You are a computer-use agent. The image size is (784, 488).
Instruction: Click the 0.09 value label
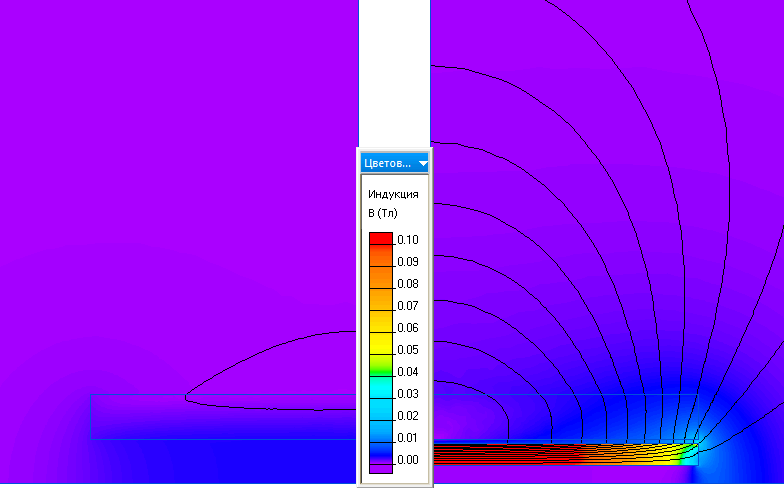click(x=408, y=262)
